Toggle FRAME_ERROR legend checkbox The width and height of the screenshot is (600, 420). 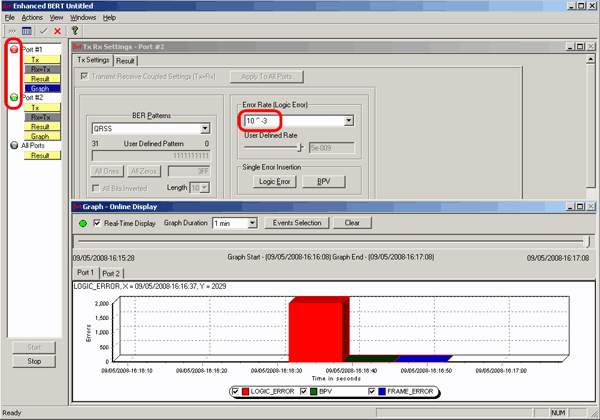[x=371, y=391]
